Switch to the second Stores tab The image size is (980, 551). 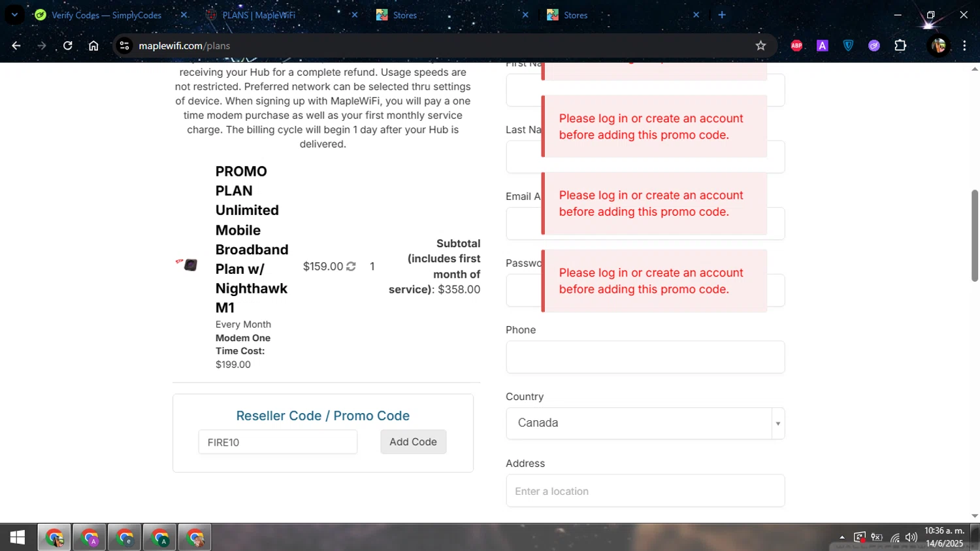pyautogui.click(x=576, y=15)
